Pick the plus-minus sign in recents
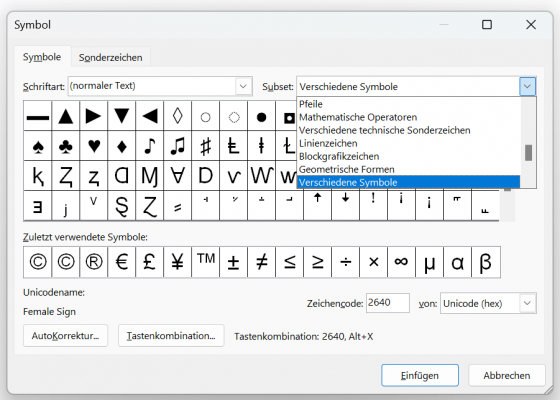 click(x=234, y=262)
